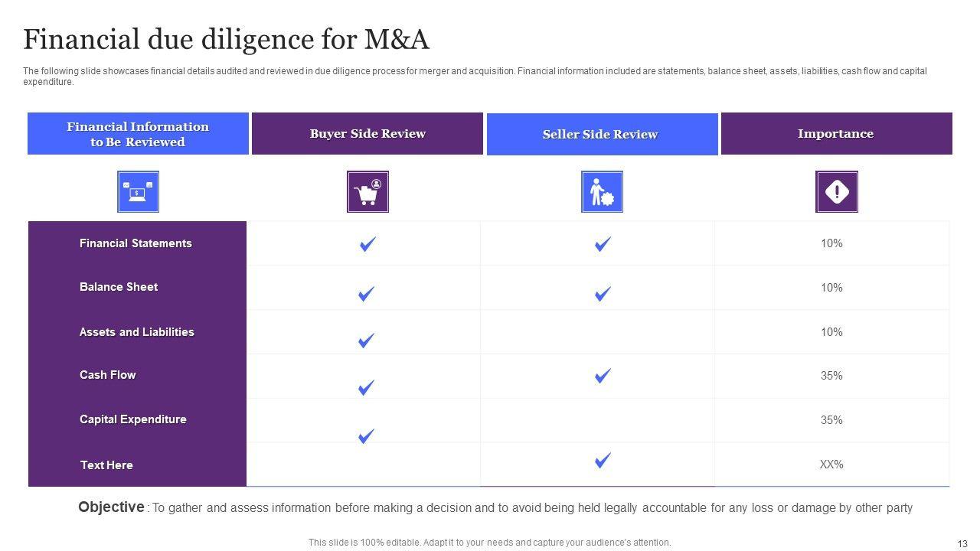Screen dimensions: 980x551
Task: Click Seller checkmark in Text Here row
Action: pyautogui.click(x=603, y=460)
